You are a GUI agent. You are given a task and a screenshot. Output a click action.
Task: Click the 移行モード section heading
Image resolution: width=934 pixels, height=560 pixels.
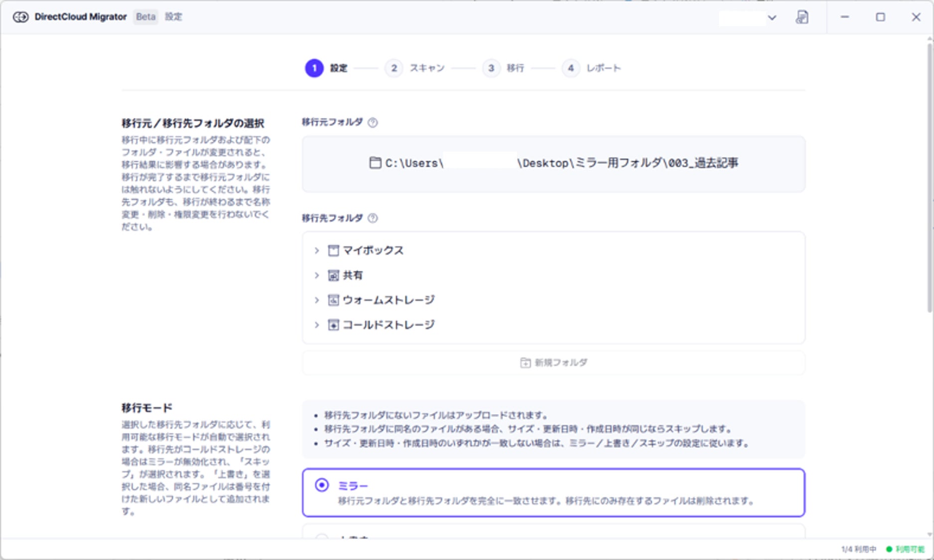click(147, 408)
